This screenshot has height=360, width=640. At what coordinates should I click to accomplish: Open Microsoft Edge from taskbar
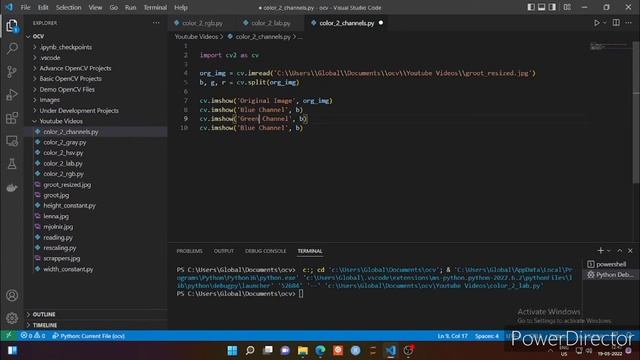click(x=320, y=350)
